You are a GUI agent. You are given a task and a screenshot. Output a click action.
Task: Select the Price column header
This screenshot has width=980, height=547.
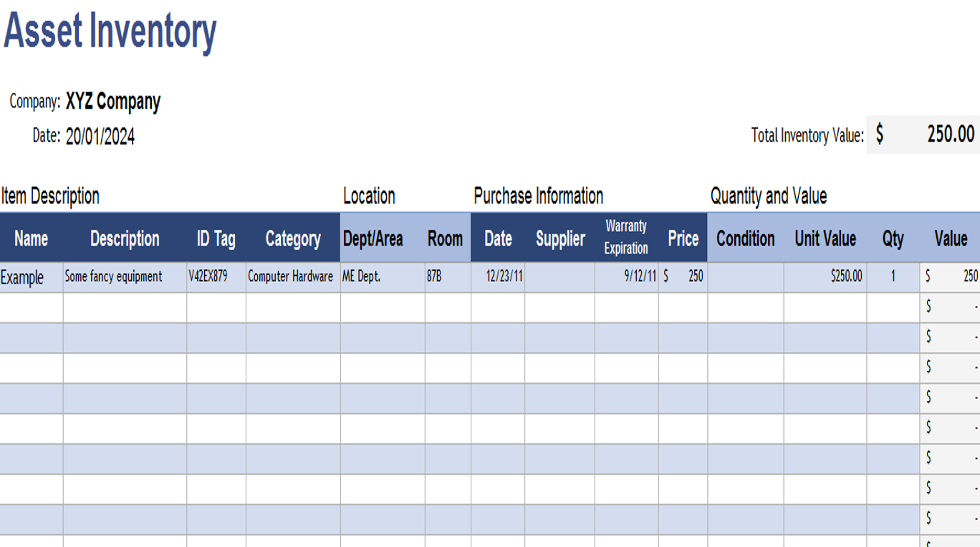683,238
